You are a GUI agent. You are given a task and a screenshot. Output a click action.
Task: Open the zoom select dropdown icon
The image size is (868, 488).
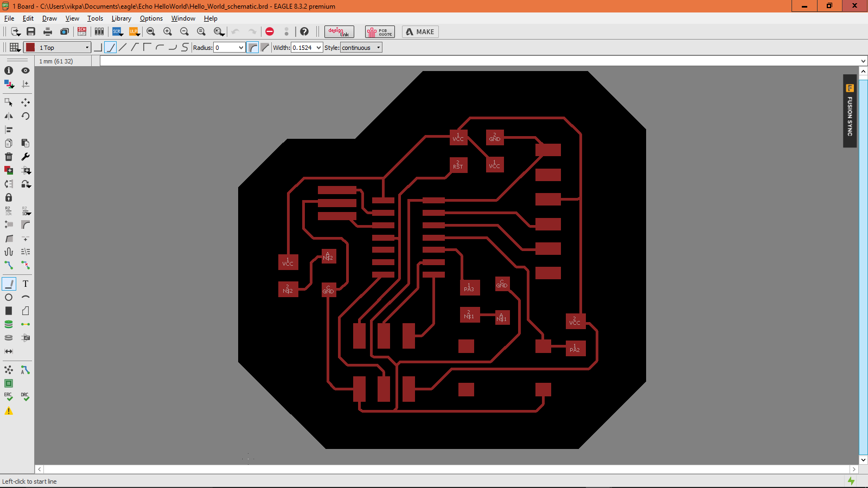[x=219, y=31]
